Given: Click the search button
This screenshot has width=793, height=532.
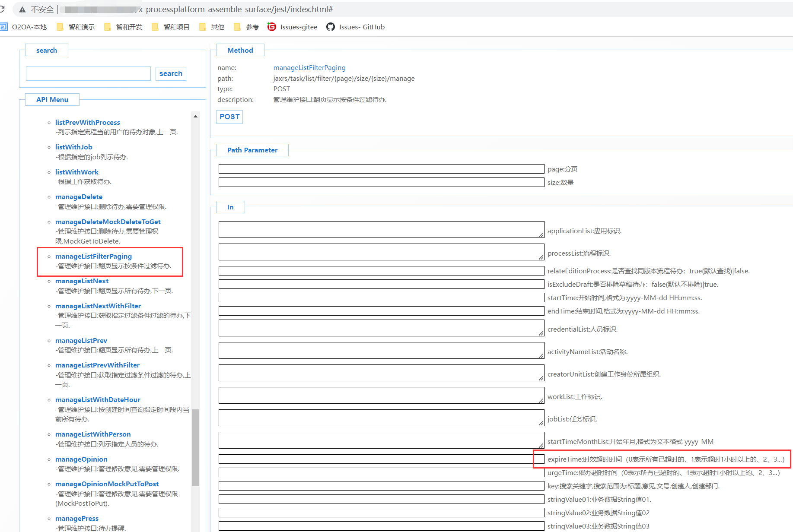Looking at the screenshot, I should click(x=171, y=74).
